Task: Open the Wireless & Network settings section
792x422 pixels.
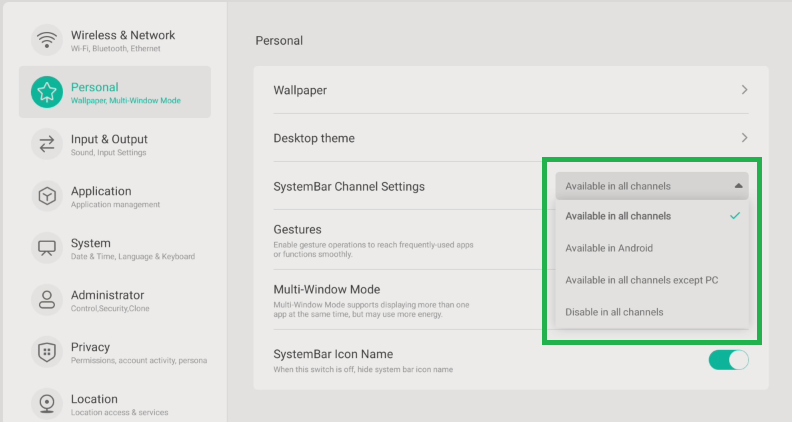Action: coord(115,40)
